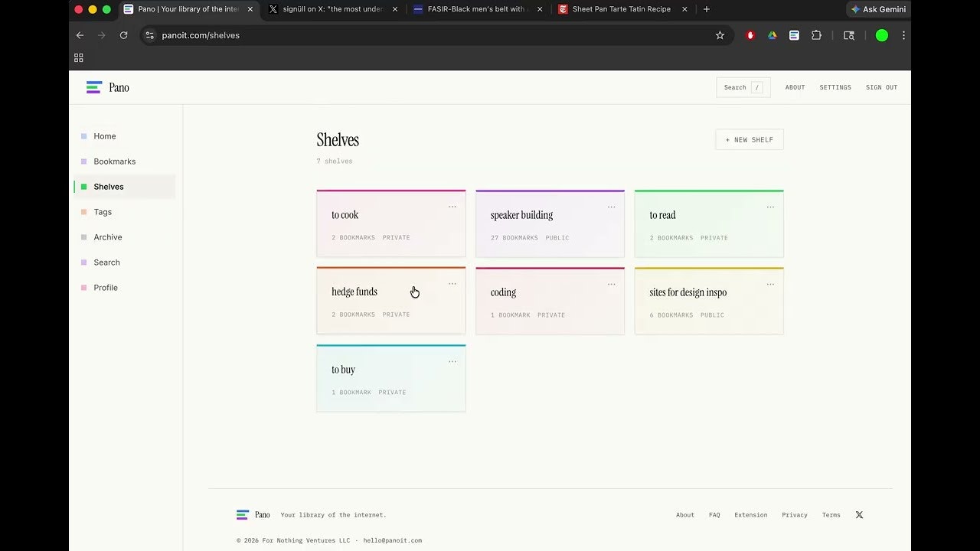Open Ask Gemini
Image resolution: width=980 pixels, height=551 pixels.
point(878,9)
